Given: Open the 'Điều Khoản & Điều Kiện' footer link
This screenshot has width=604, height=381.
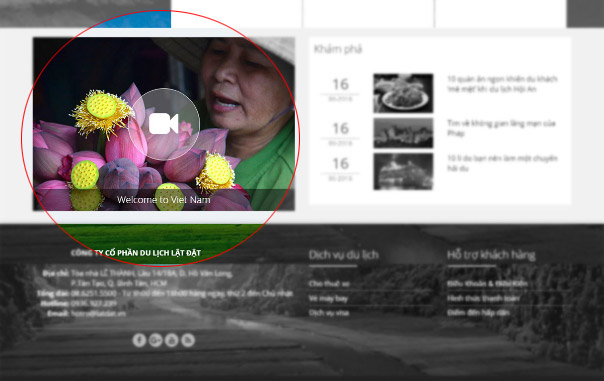Looking at the screenshot, I should coord(487,284).
